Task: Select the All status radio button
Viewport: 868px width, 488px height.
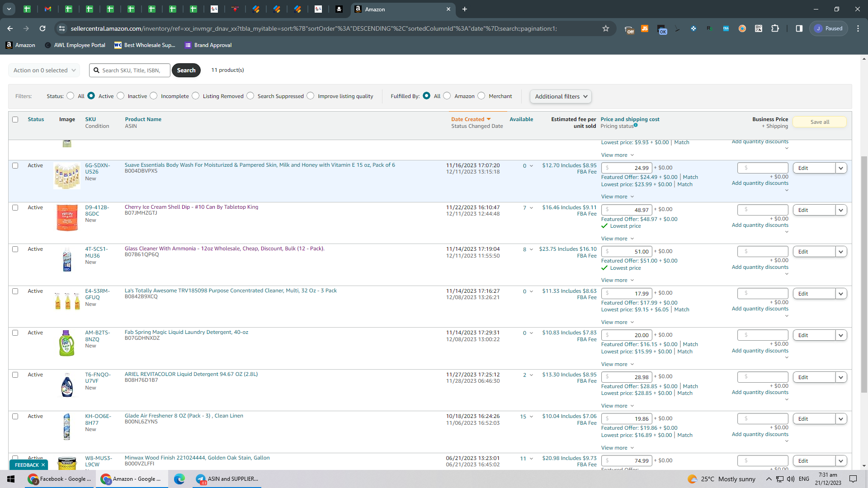Action: pos(70,96)
